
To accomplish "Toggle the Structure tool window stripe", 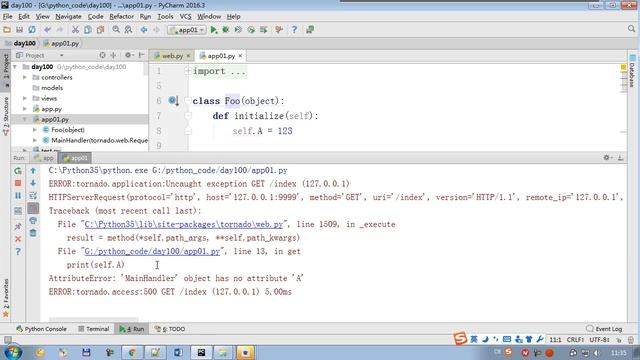I will click(6, 117).
